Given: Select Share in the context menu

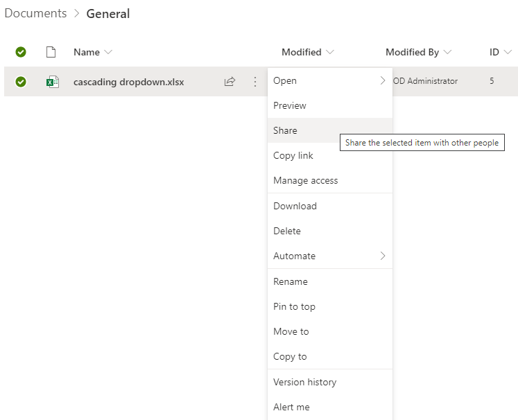Looking at the screenshot, I should click(330, 130).
